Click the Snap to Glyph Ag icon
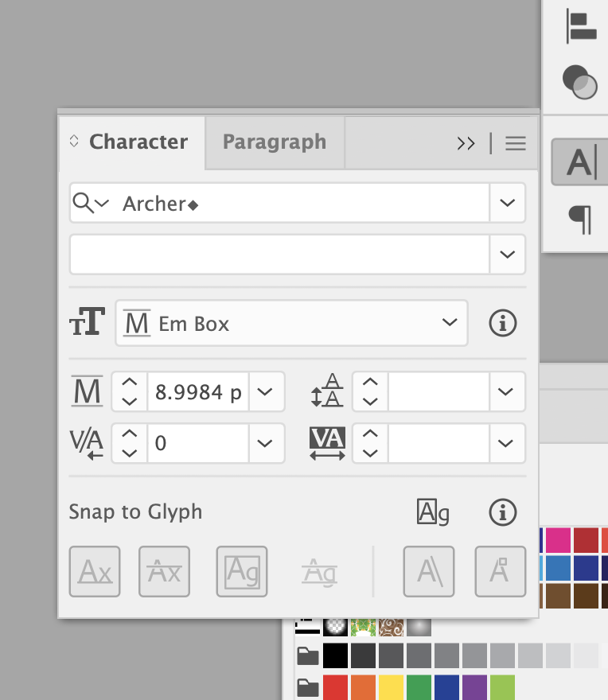This screenshot has width=608, height=700. [433, 513]
